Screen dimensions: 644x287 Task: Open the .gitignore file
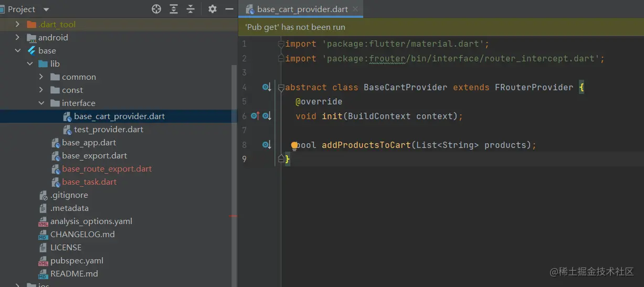click(69, 195)
